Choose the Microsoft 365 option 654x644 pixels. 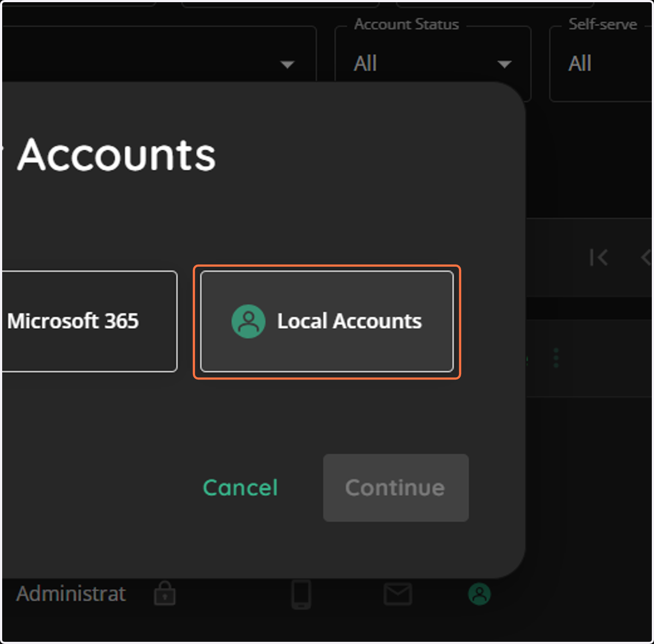click(89, 321)
